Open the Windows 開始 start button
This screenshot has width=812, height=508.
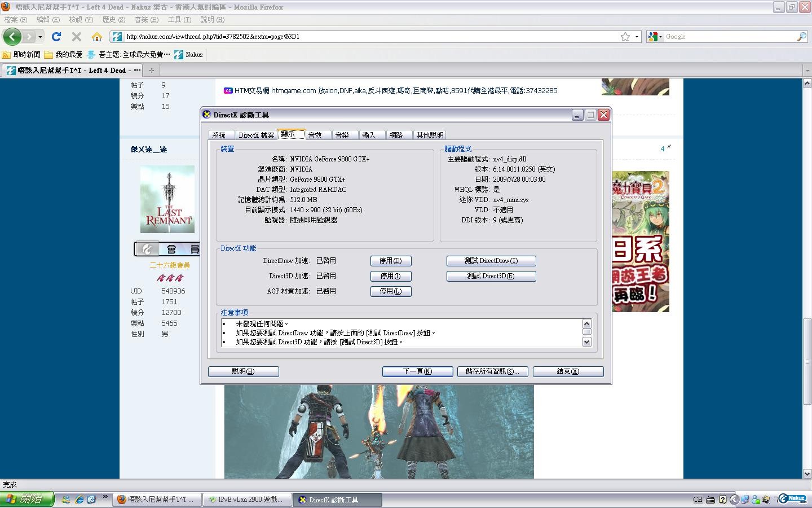27,500
